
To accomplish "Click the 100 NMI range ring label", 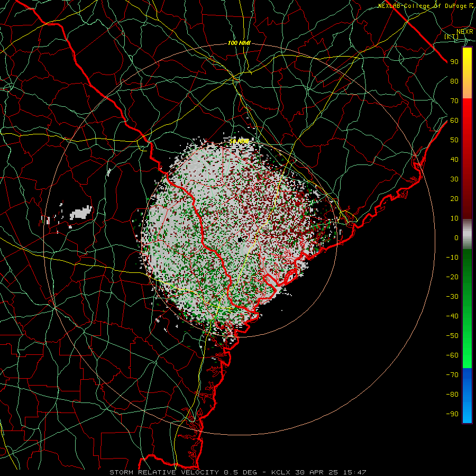I will [x=239, y=43].
